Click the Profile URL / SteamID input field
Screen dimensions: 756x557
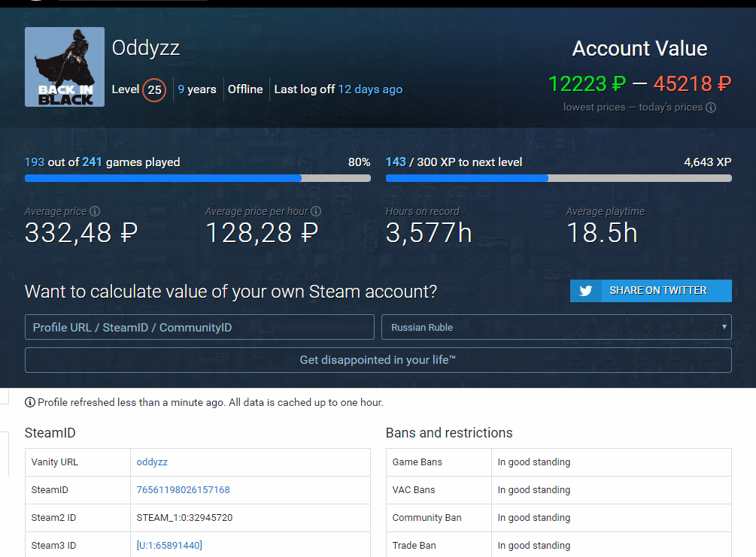point(199,327)
